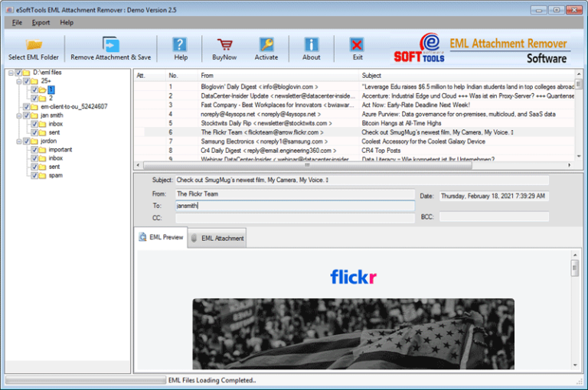
Task: Click the empty CC field
Action: coord(295,218)
